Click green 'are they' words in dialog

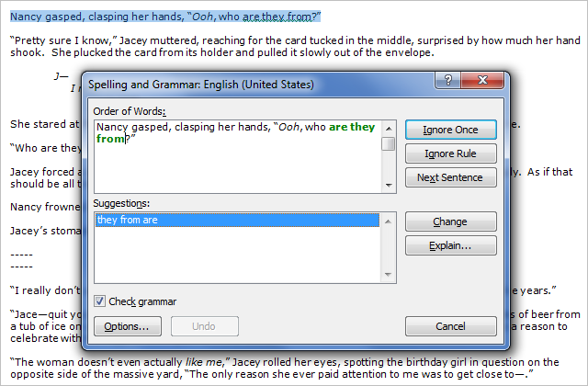pyautogui.click(x=352, y=127)
